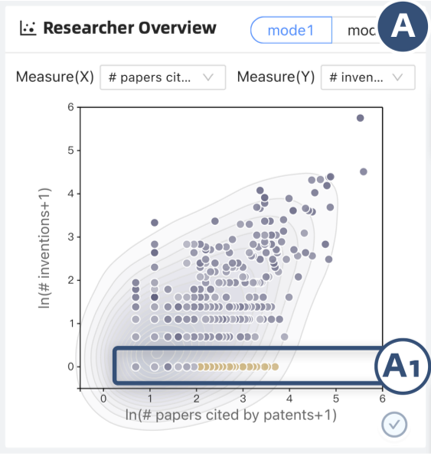Click the leftmost purple point in the y=0 row

136,367
